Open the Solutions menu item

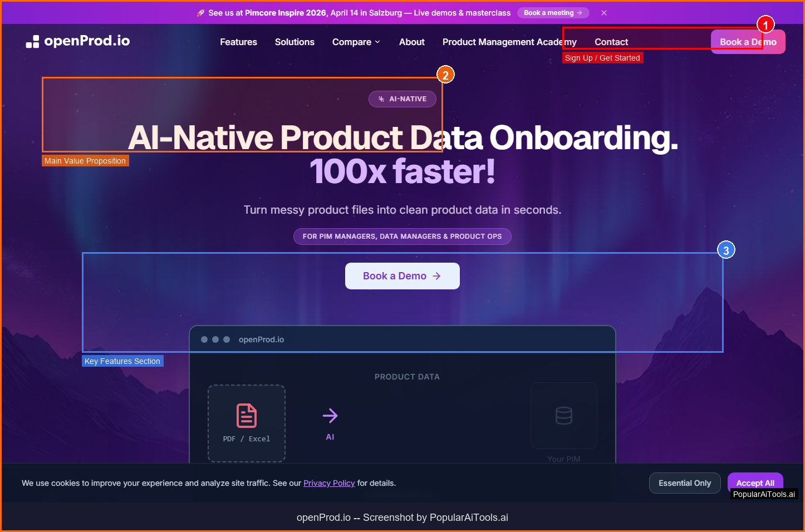(x=294, y=42)
